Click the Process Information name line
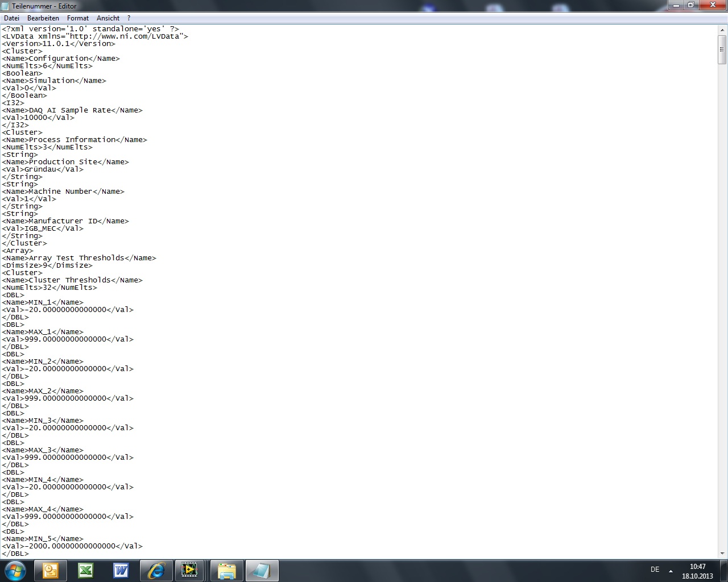728x582 pixels. [x=75, y=140]
